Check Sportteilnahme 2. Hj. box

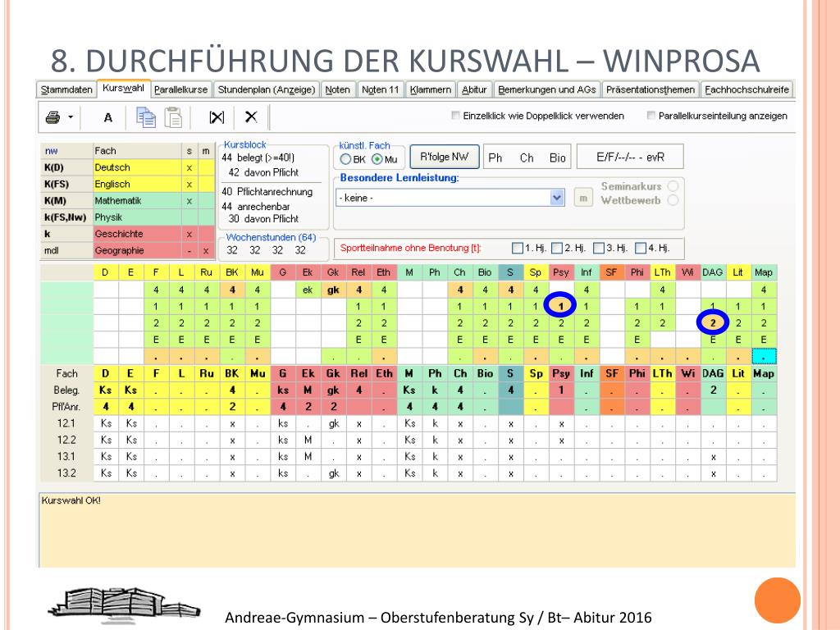coord(557,248)
